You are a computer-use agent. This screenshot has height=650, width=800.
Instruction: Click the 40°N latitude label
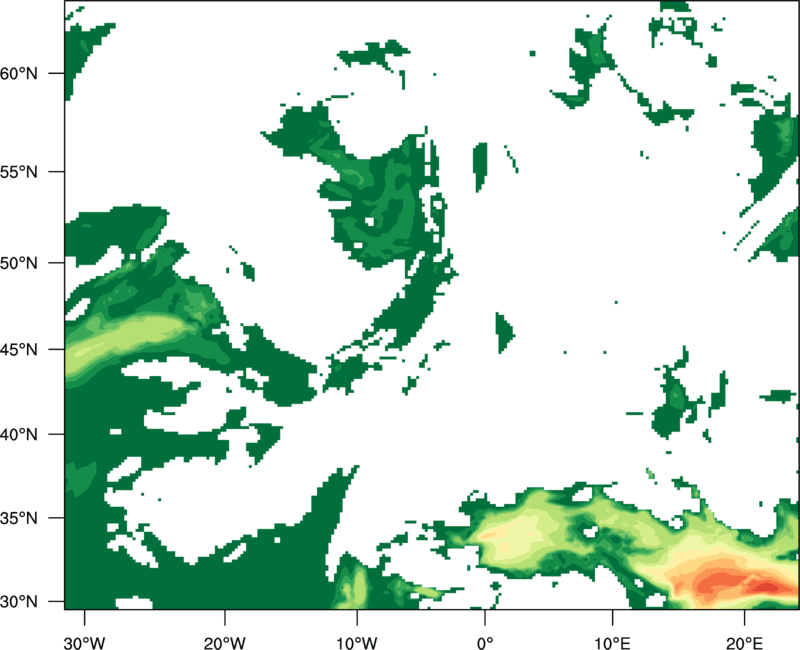(19, 435)
